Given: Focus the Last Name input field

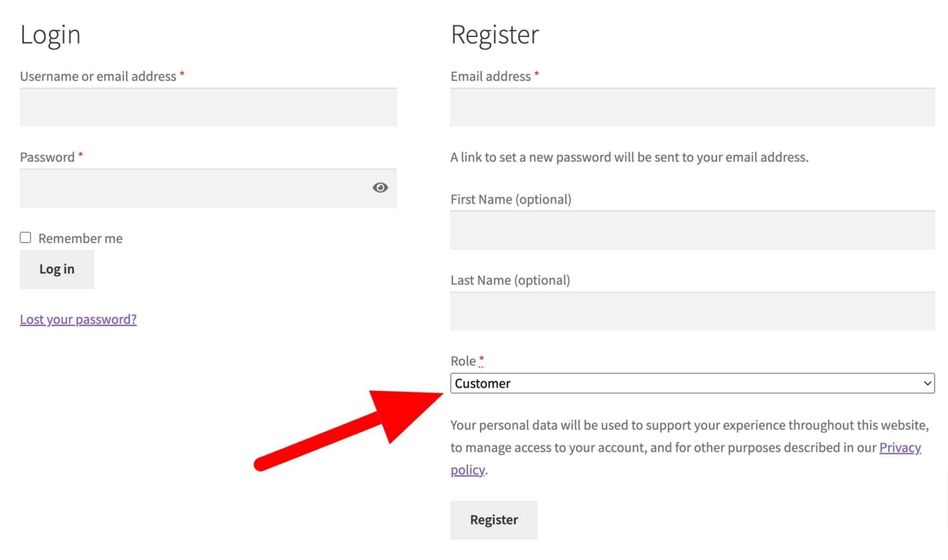Looking at the screenshot, I should click(692, 311).
